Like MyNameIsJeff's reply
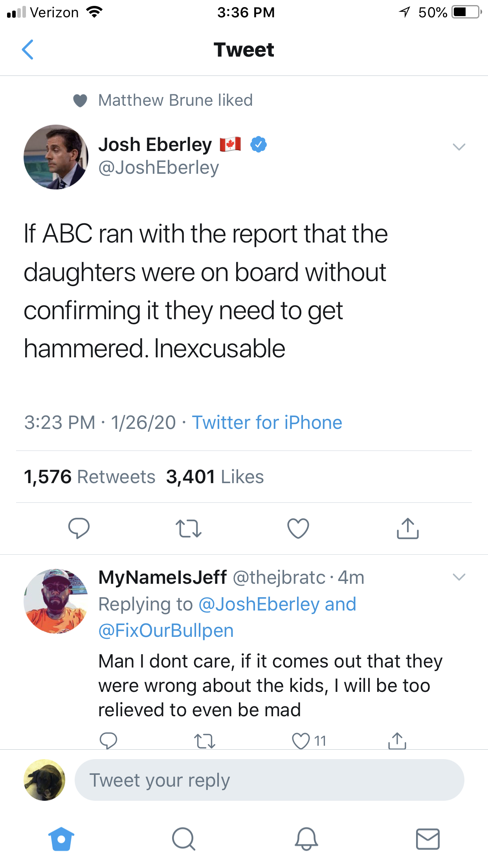 (301, 741)
